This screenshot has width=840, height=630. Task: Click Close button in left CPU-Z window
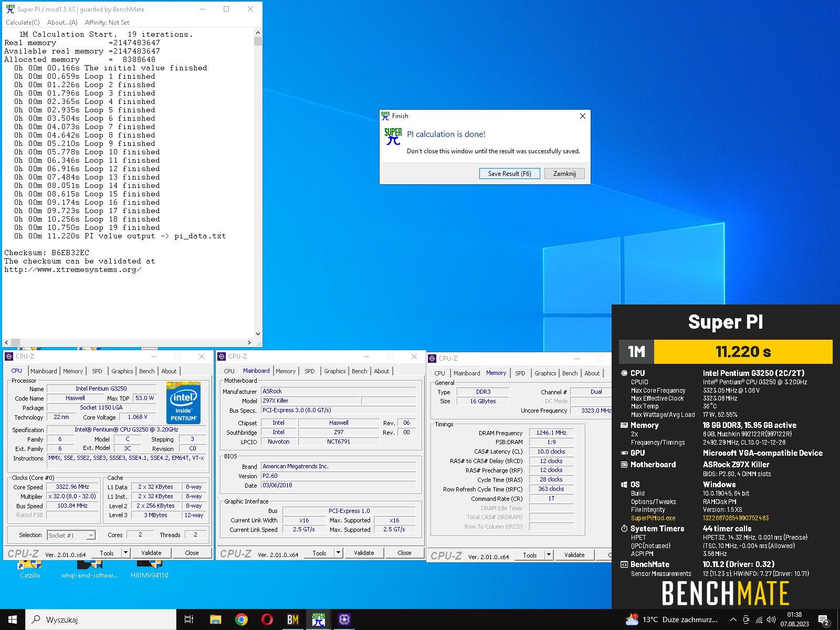pos(192,553)
